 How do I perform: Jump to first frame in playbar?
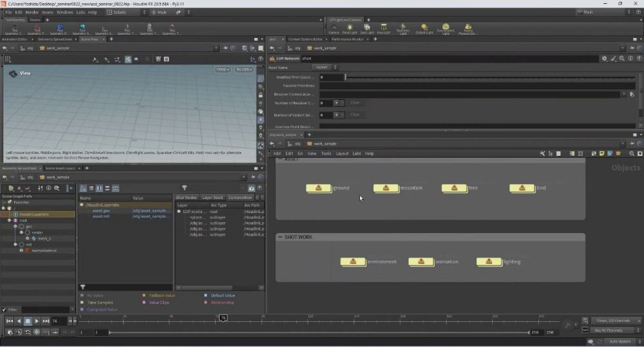[x=9, y=321]
